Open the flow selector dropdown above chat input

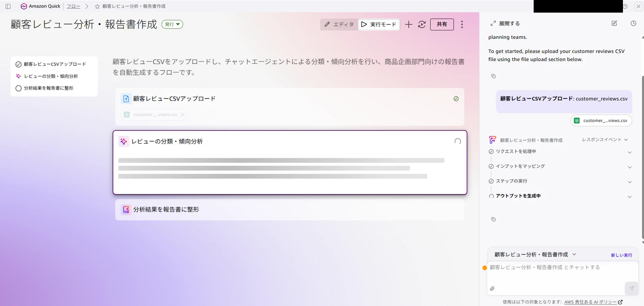535,255
